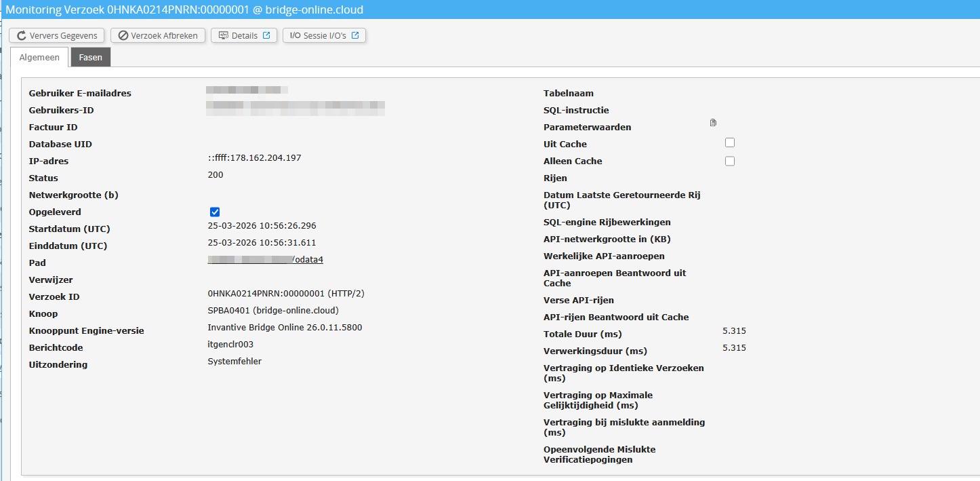
Task: Click the Berichtcode value itgenclr003
Action: pyautogui.click(x=230, y=345)
